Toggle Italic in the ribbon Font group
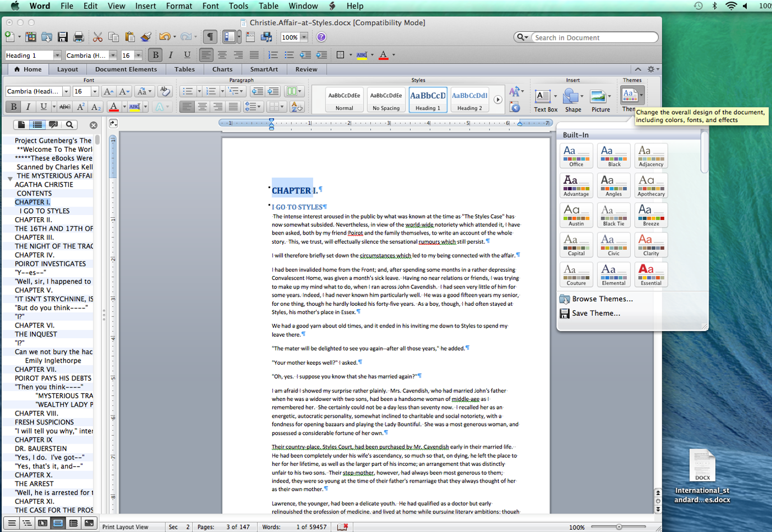This screenshot has width=772, height=532. [28, 106]
